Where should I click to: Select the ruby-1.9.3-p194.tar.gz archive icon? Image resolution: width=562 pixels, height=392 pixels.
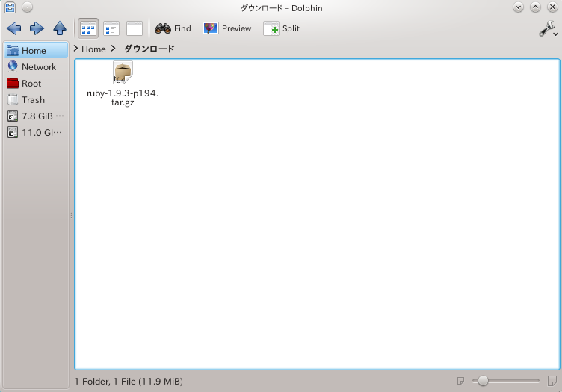[123, 72]
